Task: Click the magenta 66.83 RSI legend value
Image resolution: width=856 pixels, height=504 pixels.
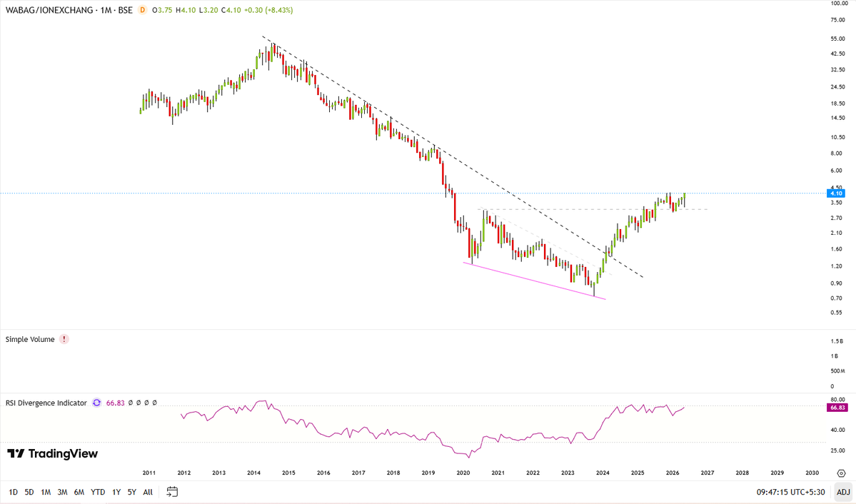Action: coord(115,403)
